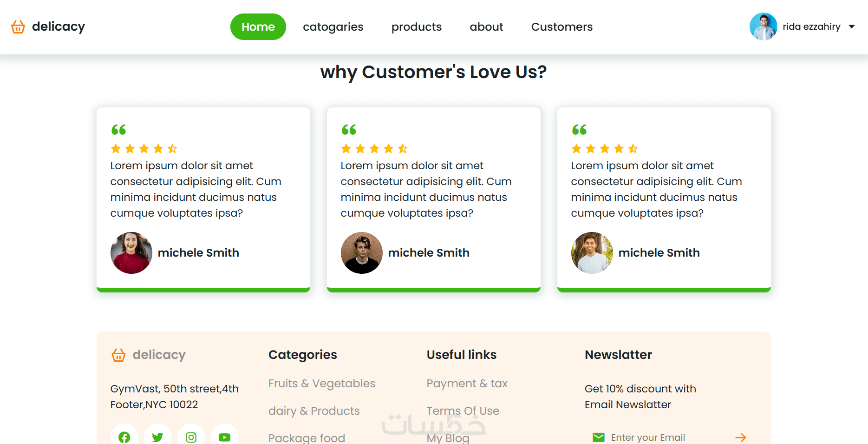Open the YouTube social icon
Image resolution: width=868 pixels, height=444 pixels.
click(x=224, y=437)
